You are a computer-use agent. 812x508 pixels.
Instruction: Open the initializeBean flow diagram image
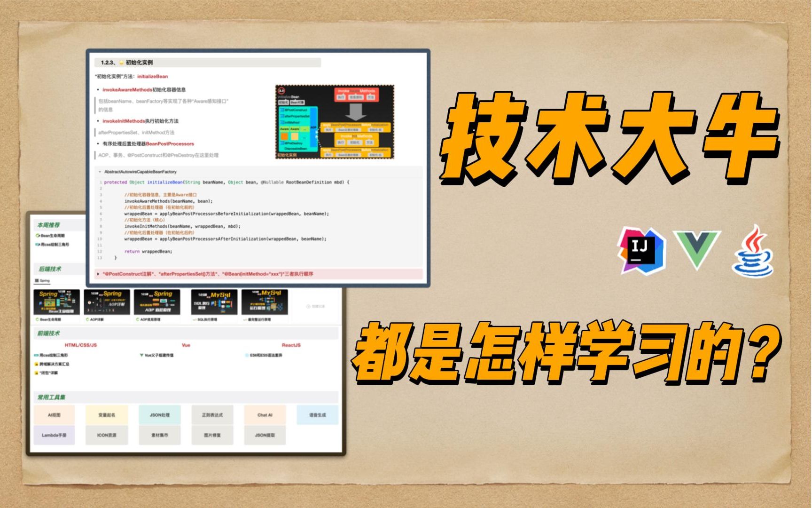pos(335,122)
